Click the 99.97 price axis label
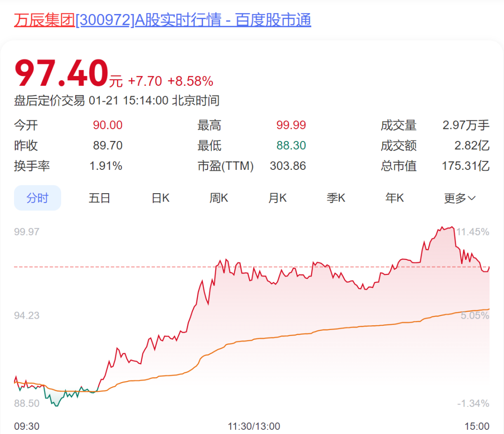 pos(27,232)
